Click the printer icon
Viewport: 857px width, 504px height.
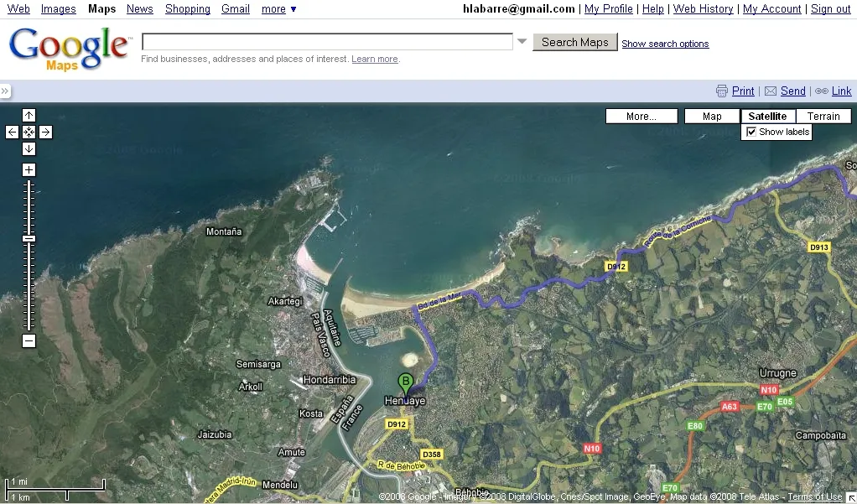(x=722, y=91)
